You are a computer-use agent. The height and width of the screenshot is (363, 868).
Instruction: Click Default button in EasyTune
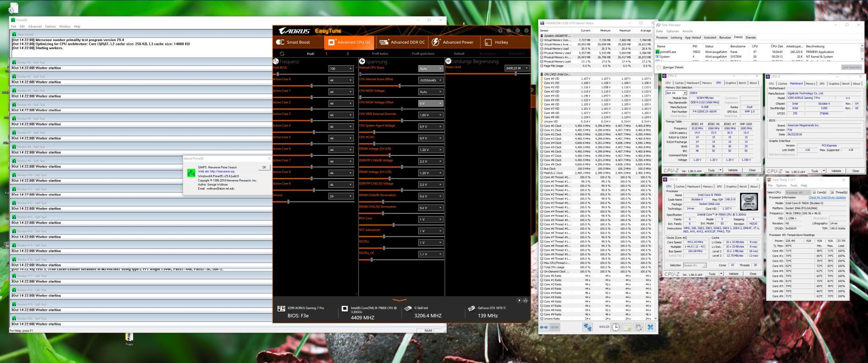[459, 54]
